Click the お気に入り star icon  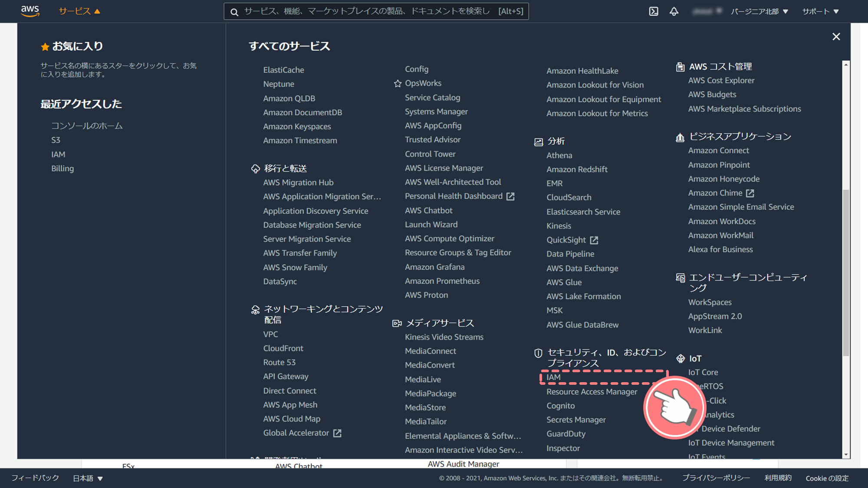coord(45,47)
